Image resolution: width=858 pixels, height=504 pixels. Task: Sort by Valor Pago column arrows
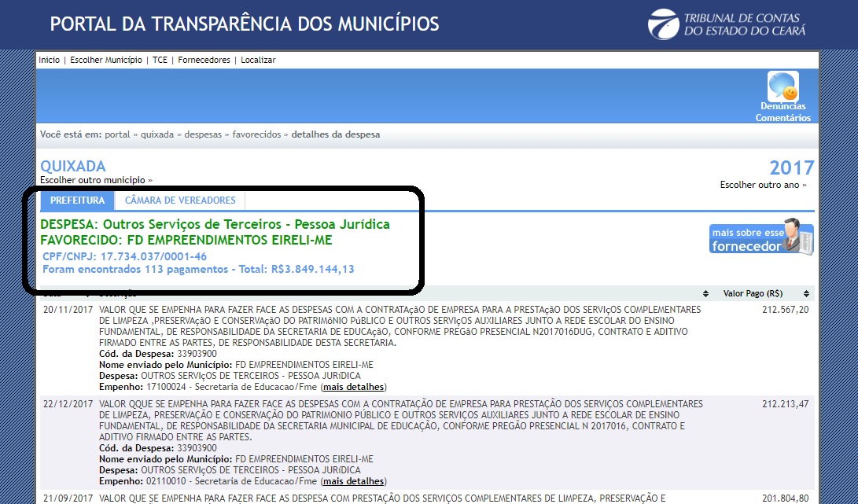(x=806, y=294)
